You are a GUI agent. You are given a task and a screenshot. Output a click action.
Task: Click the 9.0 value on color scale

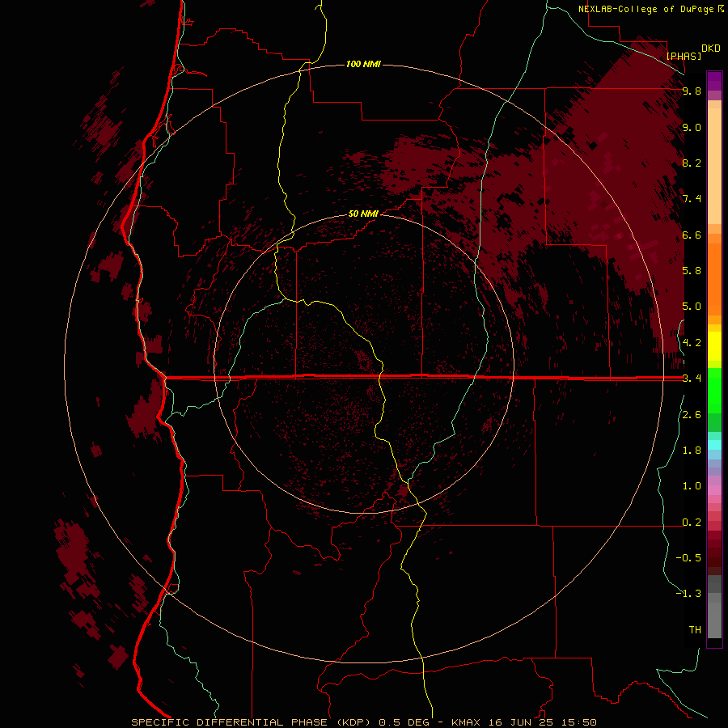[x=692, y=127]
